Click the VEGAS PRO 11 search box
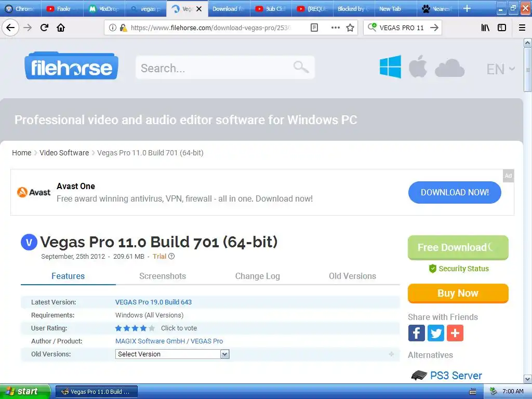 tap(402, 28)
